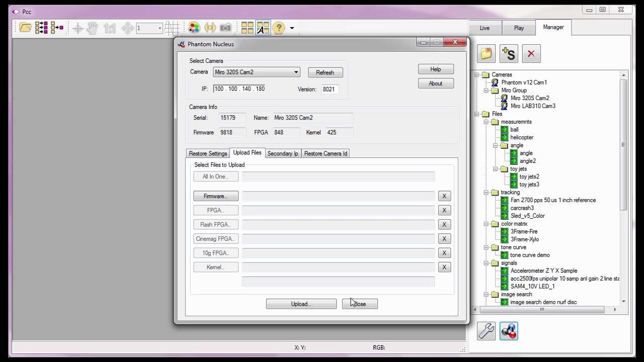644x362 pixels.
Task: Open the Secondary Ip tab
Action: [x=283, y=153]
